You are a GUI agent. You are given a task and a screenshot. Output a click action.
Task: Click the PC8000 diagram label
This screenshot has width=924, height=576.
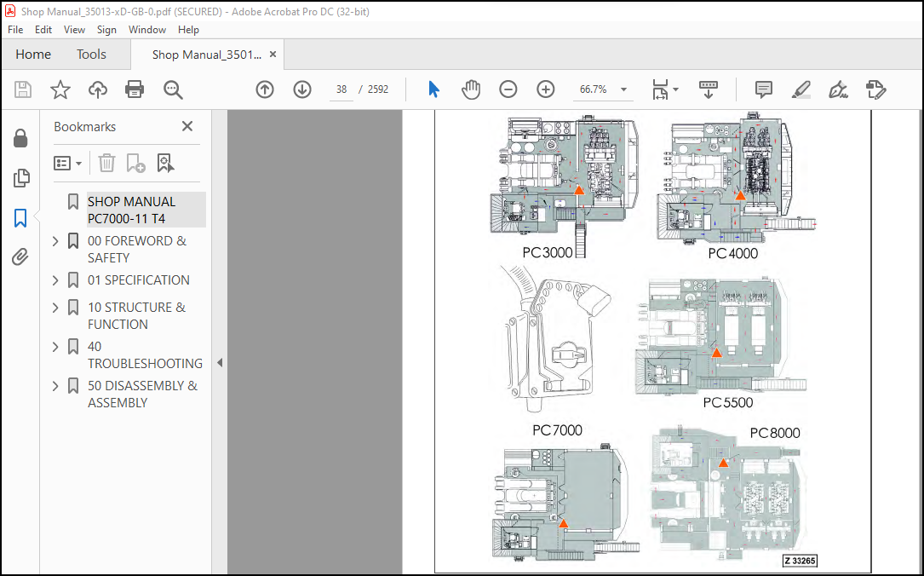coord(775,433)
